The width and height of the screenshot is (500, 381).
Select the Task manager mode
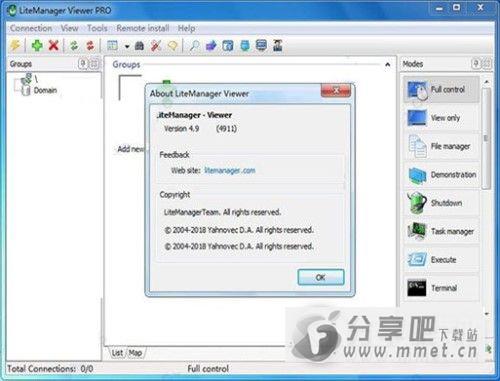tap(441, 231)
